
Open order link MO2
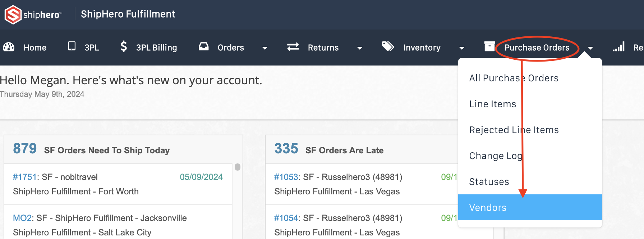point(22,218)
